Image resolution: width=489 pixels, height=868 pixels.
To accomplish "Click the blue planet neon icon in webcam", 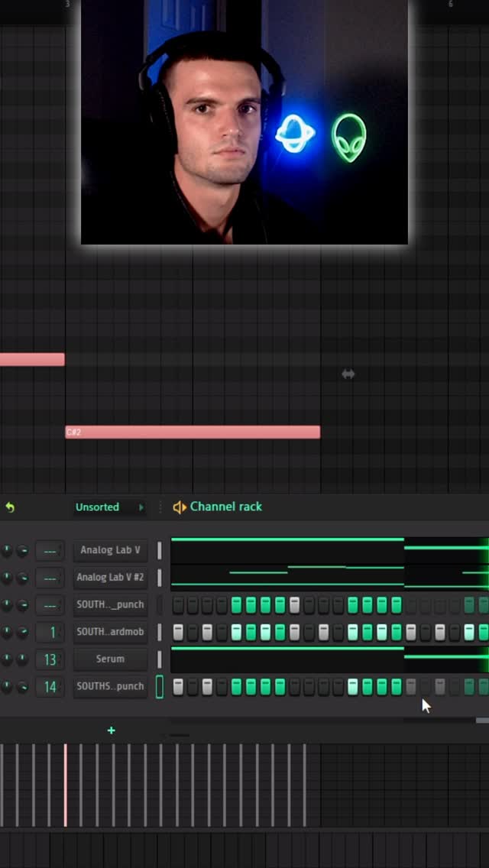I will click(293, 134).
